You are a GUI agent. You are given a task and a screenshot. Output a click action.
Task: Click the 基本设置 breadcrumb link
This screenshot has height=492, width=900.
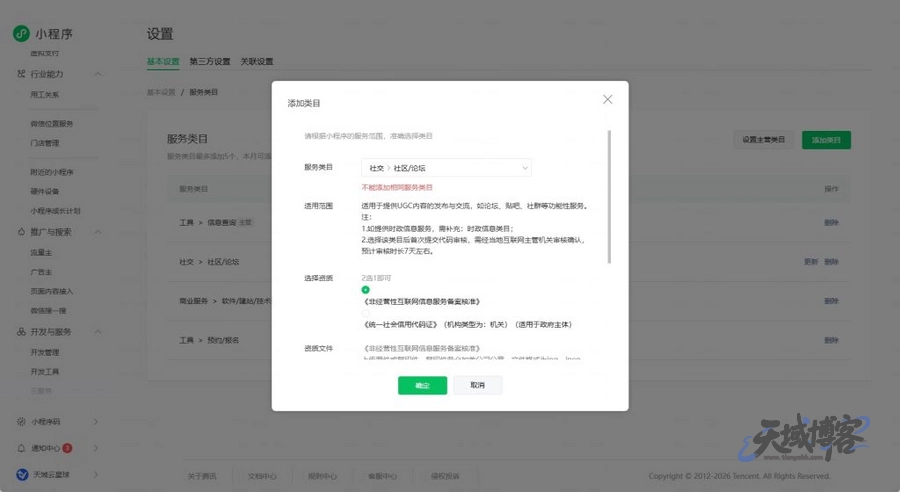(x=161, y=92)
